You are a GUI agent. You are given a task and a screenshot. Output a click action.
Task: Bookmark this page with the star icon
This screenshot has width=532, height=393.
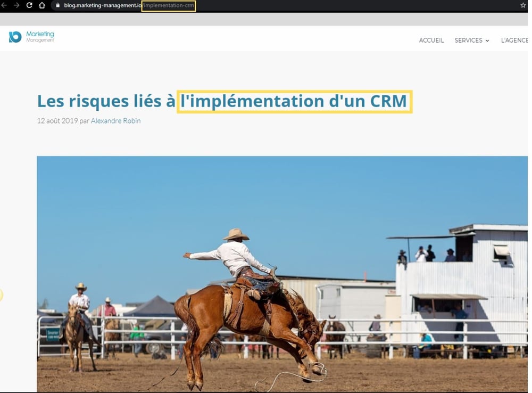pos(523,6)
